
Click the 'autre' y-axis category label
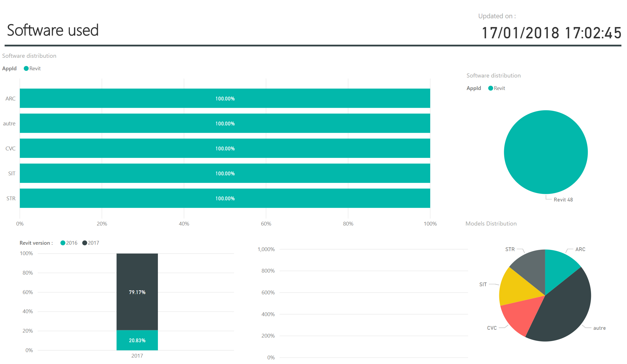[9, 124]
